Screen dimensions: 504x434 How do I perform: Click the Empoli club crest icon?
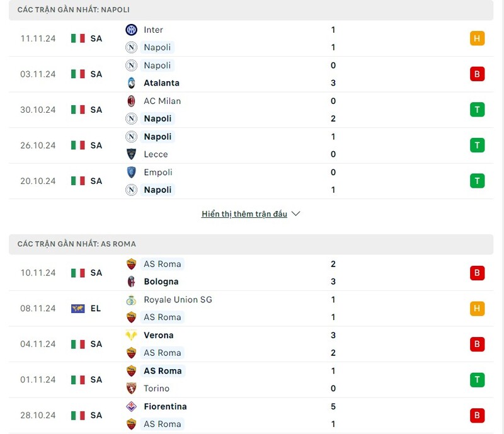pyautogui.click(x=131, y=172)
